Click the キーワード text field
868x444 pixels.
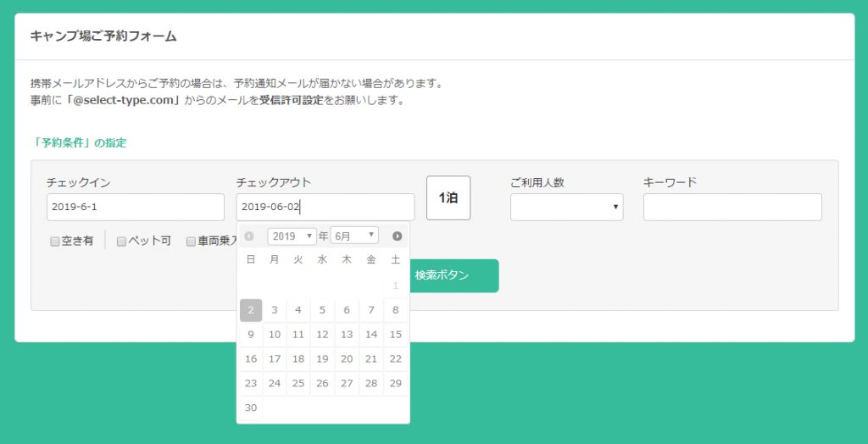pyautogui.click(x=732, y=207)
